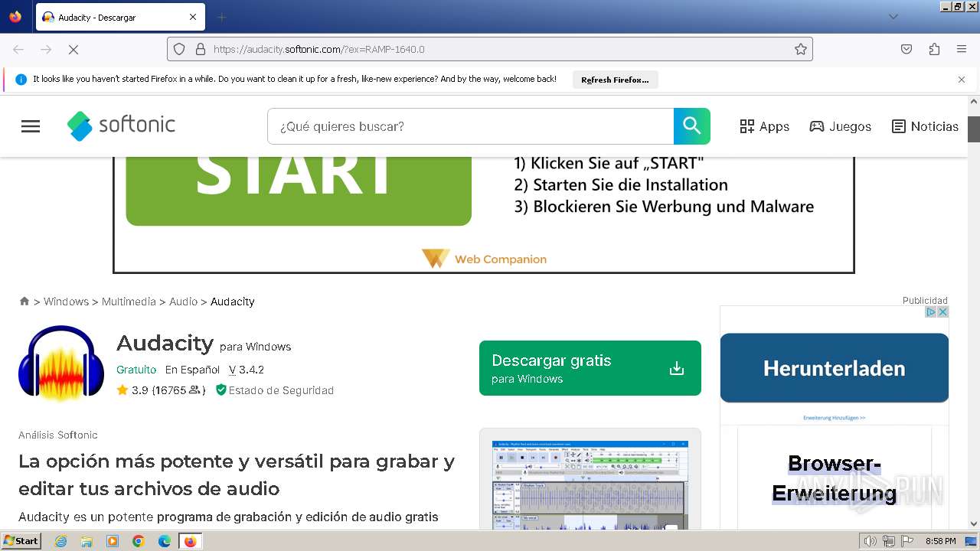Click the magnifier search button

click(692, 126)
